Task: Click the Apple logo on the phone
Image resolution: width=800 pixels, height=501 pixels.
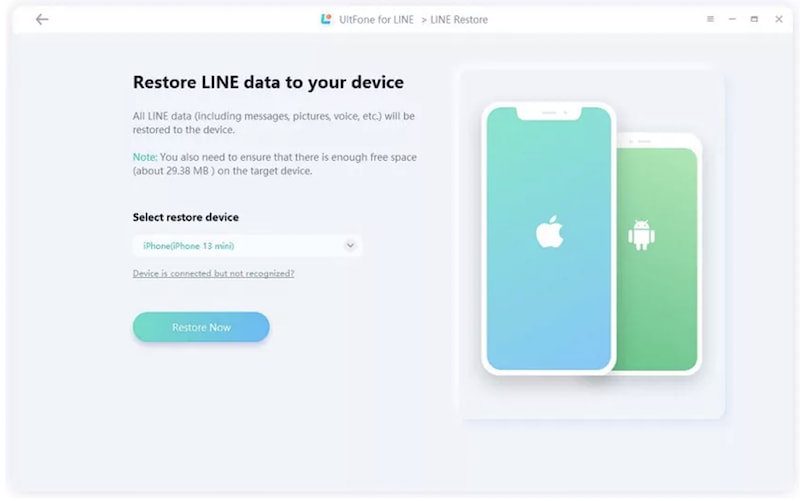Action: tap(549, 232)
